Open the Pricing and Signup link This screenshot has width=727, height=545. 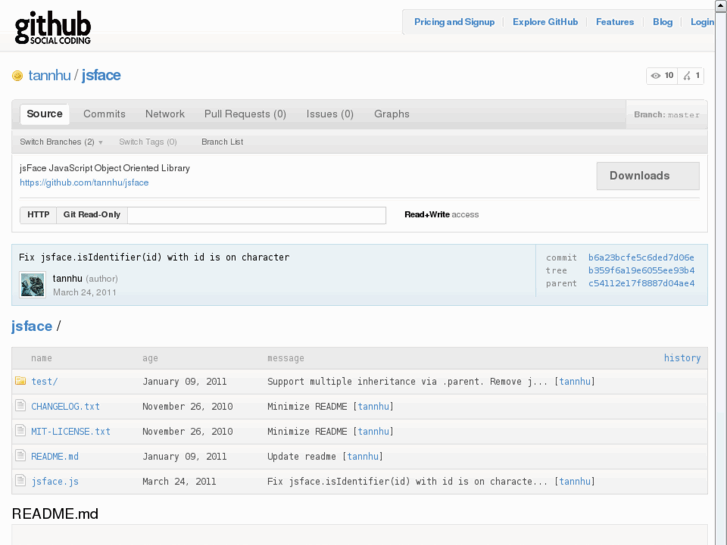click(454, 22)
